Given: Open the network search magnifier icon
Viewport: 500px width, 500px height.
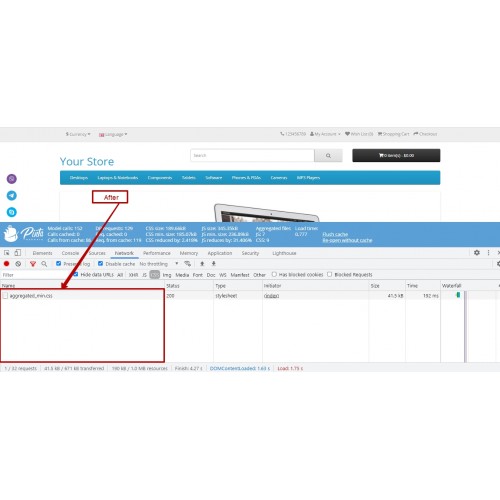Looking at the screenshot, I should click(x=44, y=264).
